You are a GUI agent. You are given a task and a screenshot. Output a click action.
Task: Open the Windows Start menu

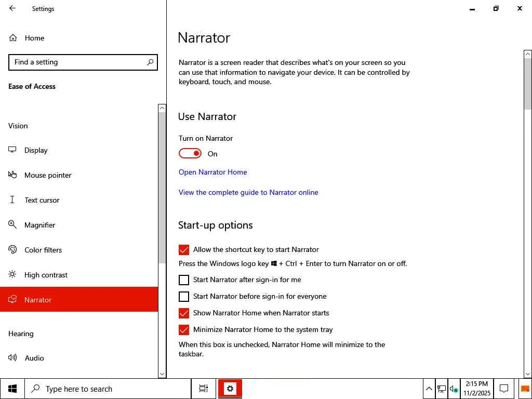tap(12, 389)
